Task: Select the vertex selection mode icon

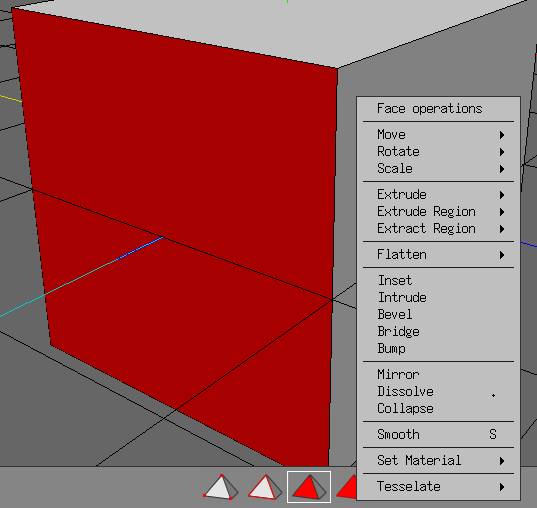Action: coord(221,487)
